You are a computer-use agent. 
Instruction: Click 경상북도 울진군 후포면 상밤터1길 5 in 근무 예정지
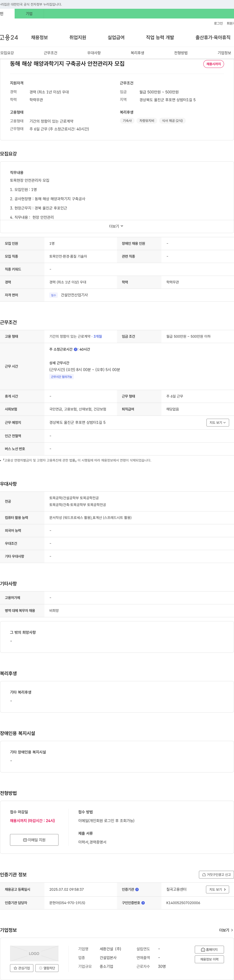tap(77, 422)
